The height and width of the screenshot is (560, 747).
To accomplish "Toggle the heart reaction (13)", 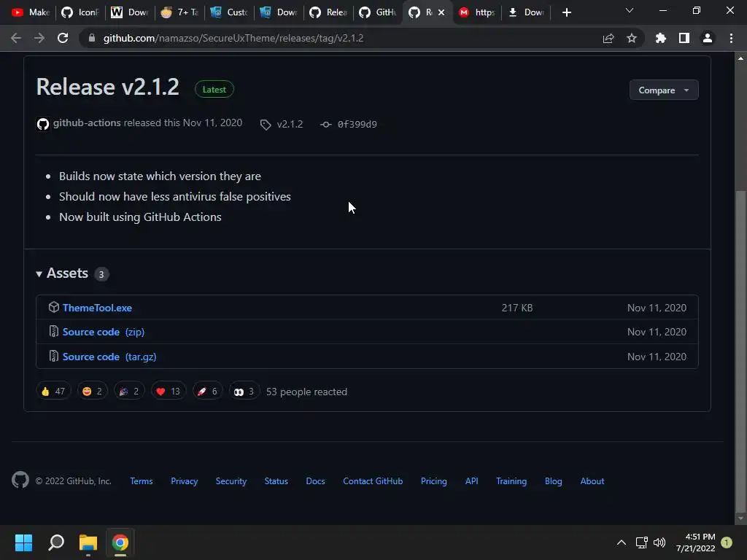I will pyautogui.click(x=169, y=391).
